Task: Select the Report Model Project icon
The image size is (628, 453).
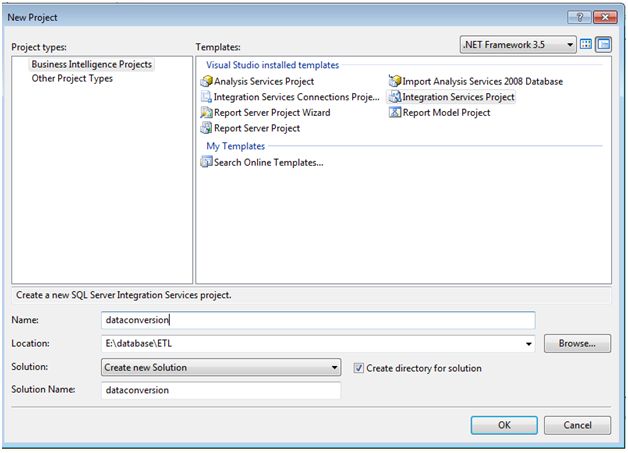Action: 395,113
